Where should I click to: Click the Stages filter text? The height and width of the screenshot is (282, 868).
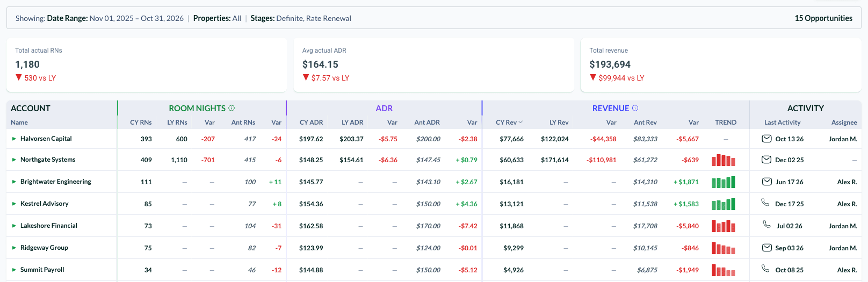coord(301,18)
